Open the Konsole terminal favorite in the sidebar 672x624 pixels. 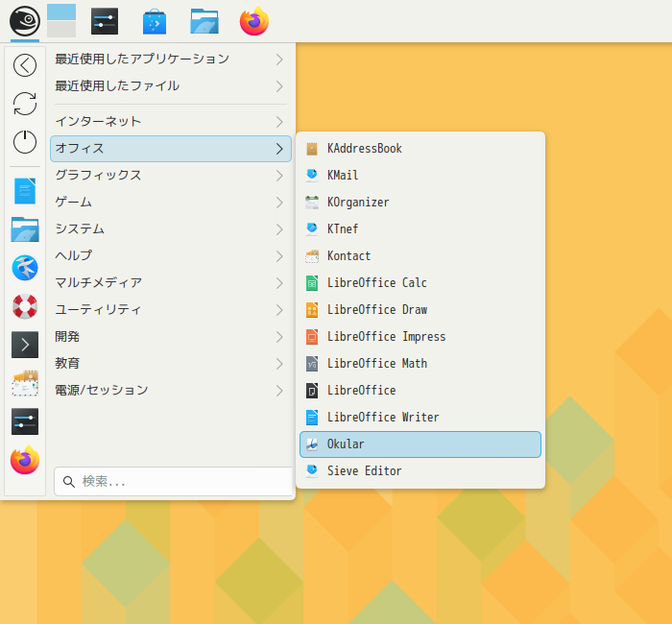pyautogui.click(x=25, y=345)
